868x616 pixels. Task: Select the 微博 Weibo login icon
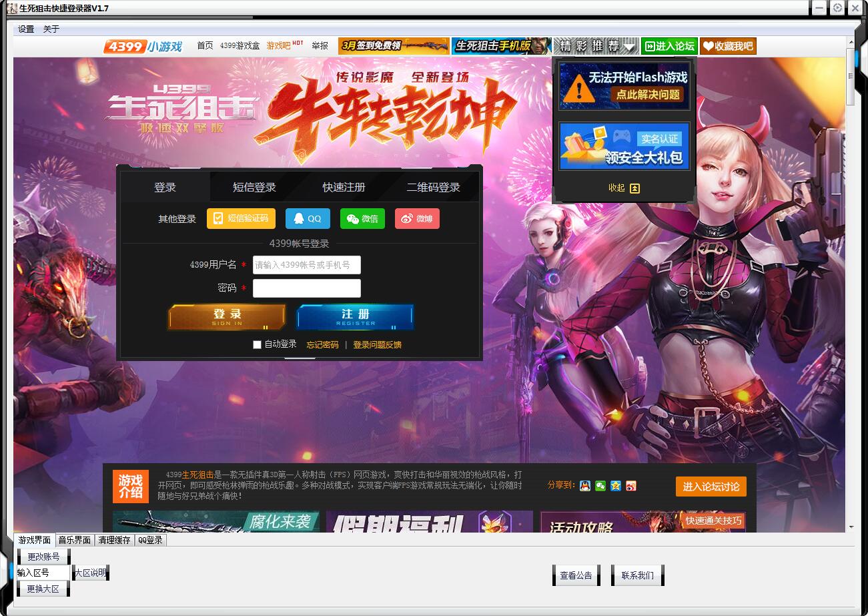pyautogui.click(x=417, y=218)
